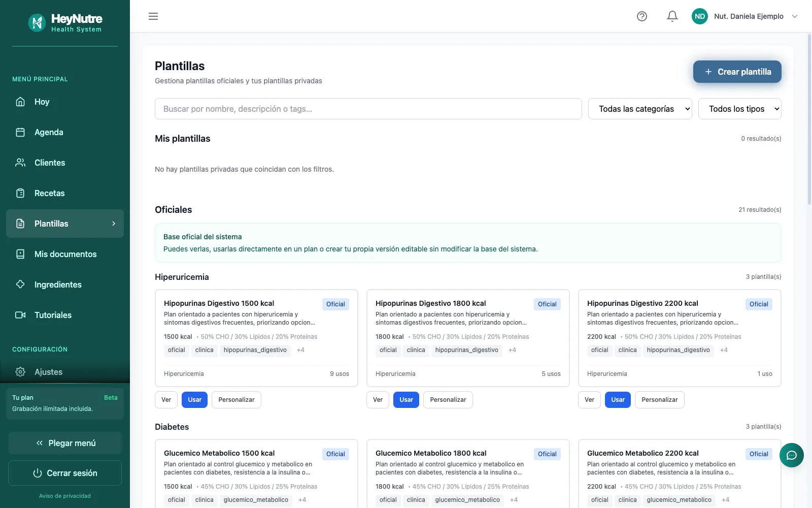Screen dimensions: 812x508
Task: Click the icon next to Ingredientes
Action: [20, 284]
